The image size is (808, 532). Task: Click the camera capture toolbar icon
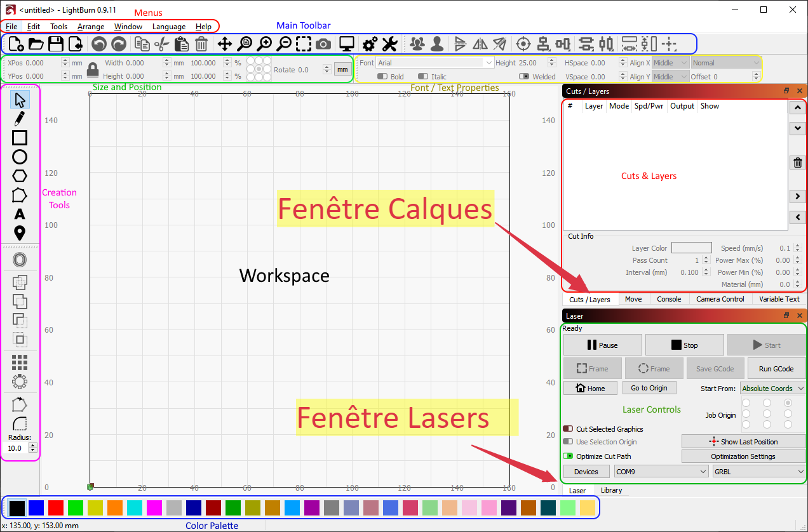(323, 44)
